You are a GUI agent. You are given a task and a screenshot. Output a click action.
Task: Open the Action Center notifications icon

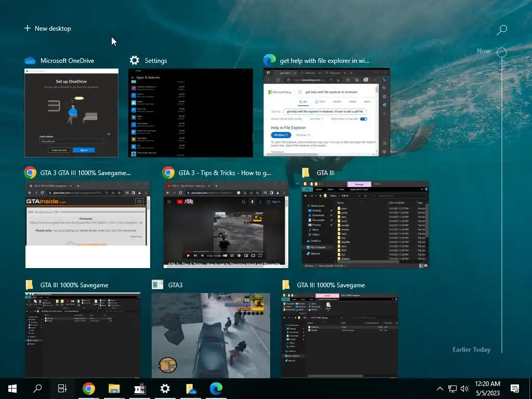click(515, 389)
